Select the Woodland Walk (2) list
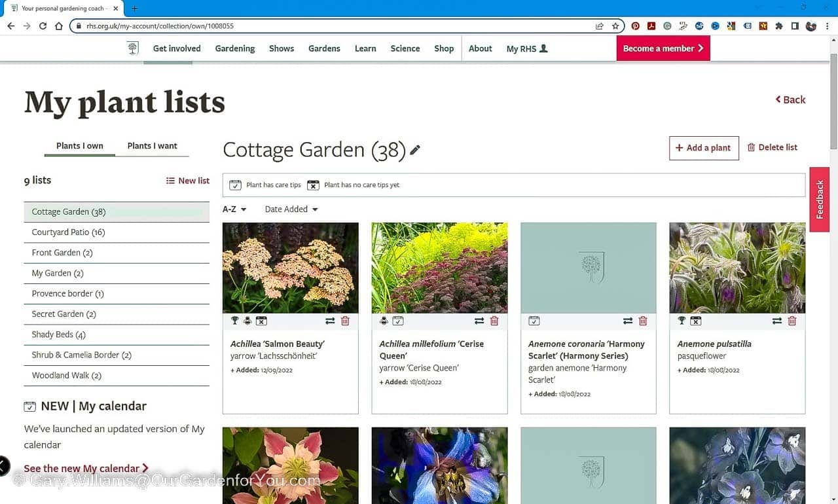The height and width of the screenshot is (504, 838). (x=117, y=376)
